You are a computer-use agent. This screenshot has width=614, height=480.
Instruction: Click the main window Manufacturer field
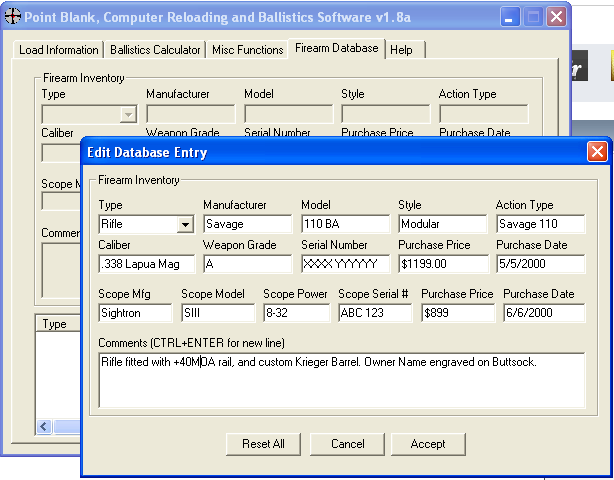point(191,114)
